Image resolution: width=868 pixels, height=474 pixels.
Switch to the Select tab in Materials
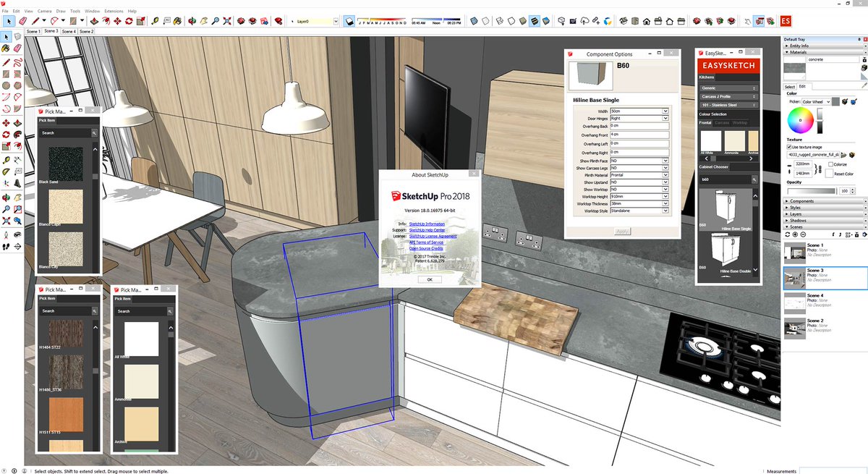[790, 87]
